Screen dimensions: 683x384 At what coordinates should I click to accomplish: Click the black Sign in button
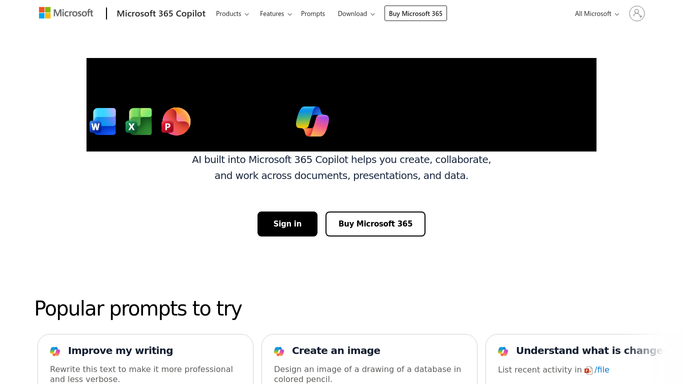tap(287, 224)
